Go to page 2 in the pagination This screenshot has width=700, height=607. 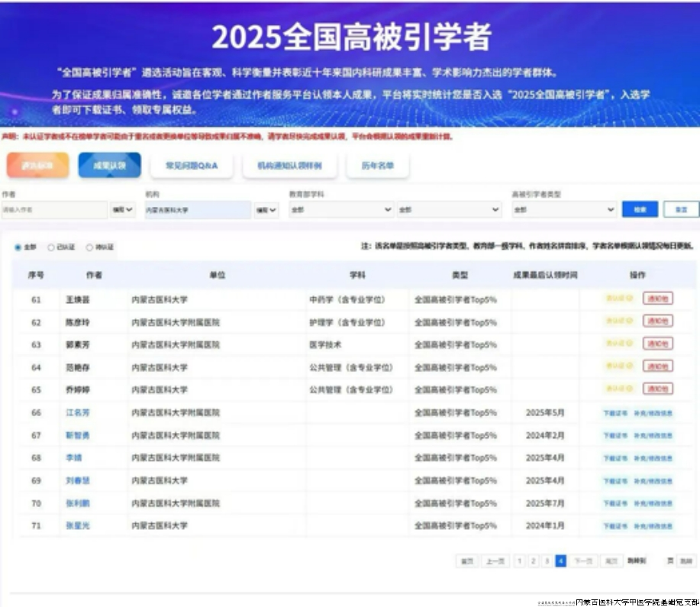coord(533,561)
